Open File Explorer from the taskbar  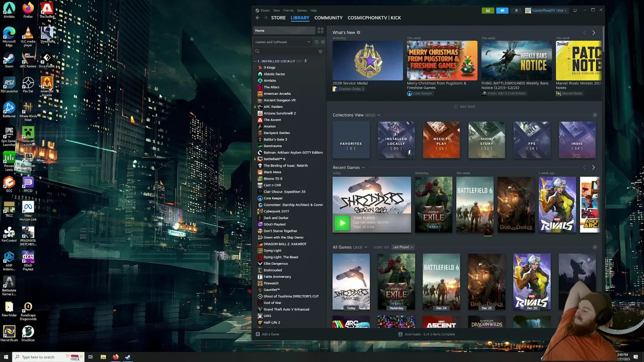tap(103, 357)
